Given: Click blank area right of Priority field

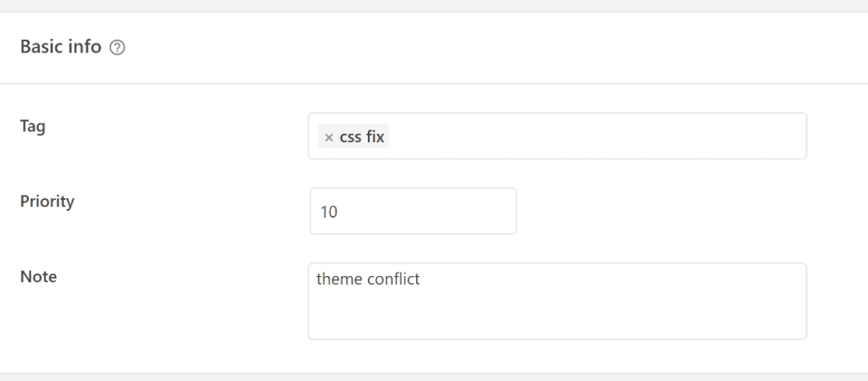Looking at the screenshot, I should coord(665,211).
